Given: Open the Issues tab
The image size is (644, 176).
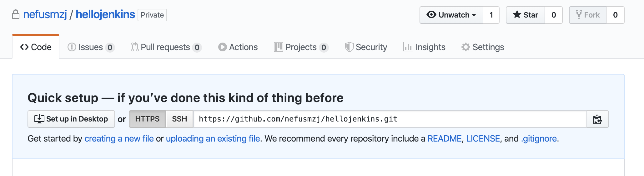Looking at the screenshot, I should (x=91, y=47).
